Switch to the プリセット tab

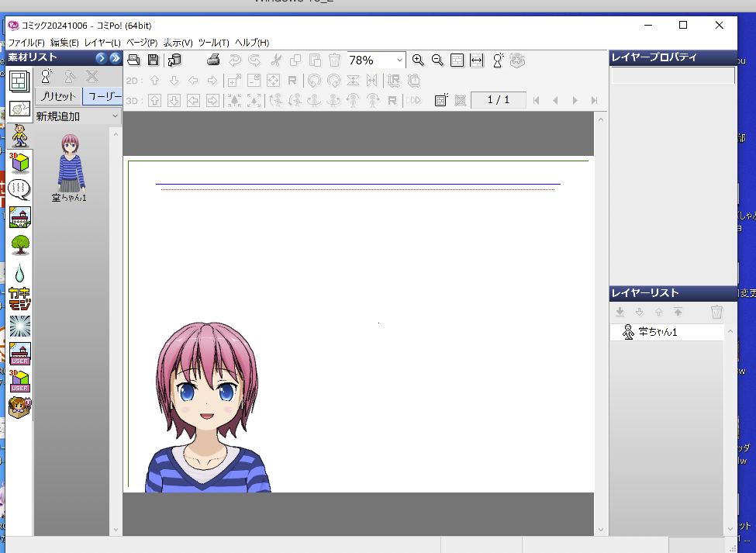[x=59, y=97]
